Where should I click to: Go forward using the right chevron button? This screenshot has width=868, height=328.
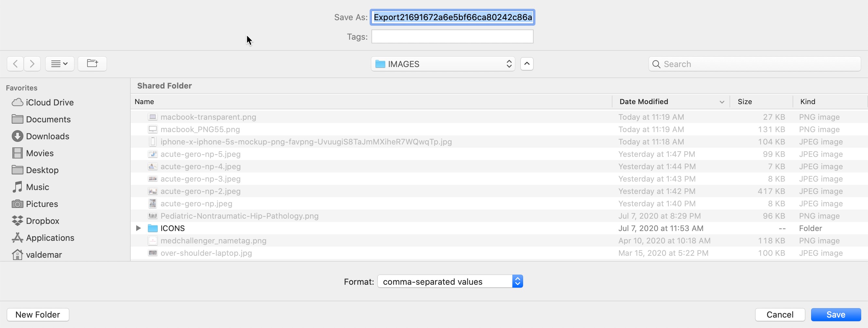tap(32, 64)
